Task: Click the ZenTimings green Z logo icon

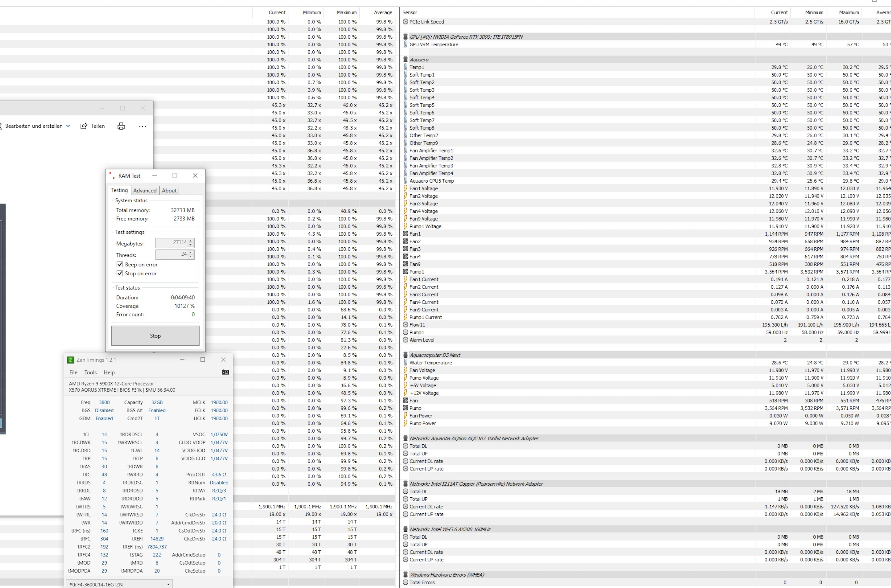Action: click(70, 360)
